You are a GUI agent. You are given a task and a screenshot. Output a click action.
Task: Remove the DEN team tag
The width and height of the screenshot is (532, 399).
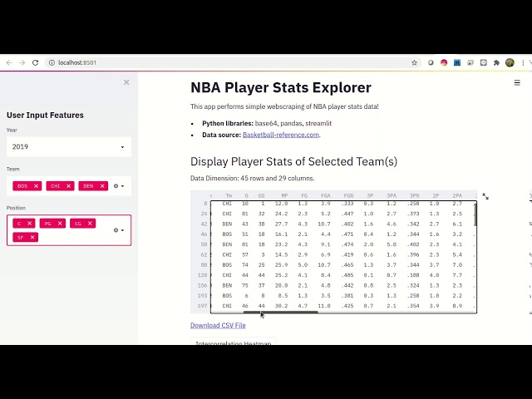(102, 186)
